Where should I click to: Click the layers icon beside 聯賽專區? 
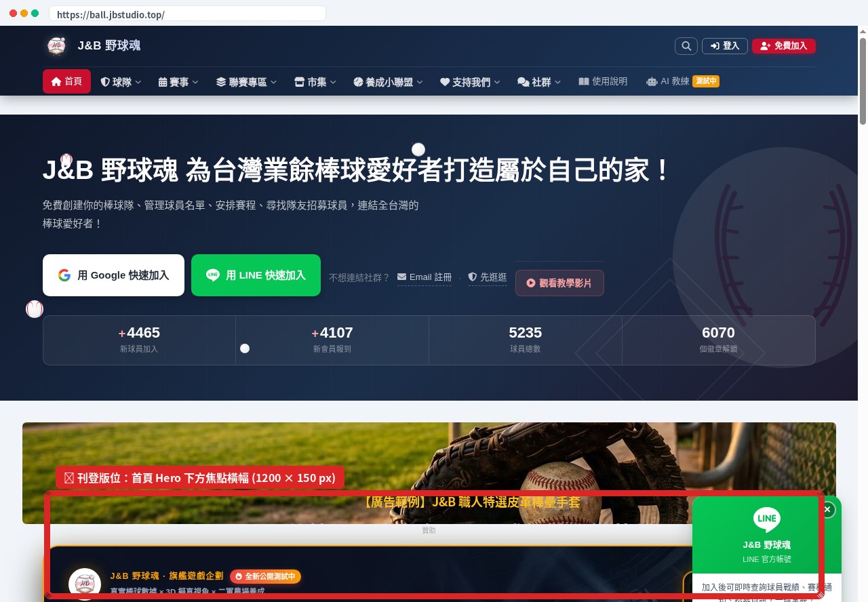coord(221,82)
